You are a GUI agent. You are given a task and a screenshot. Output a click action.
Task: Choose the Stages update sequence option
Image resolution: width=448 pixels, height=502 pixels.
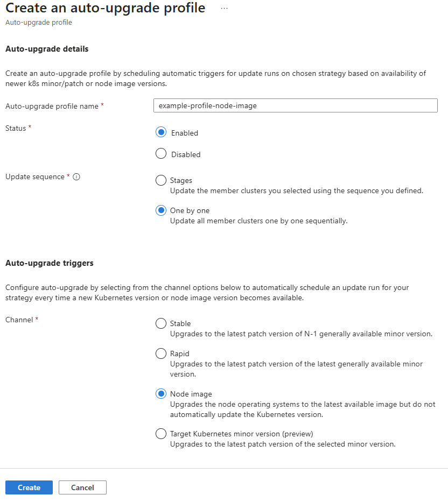tap(161, 181)
